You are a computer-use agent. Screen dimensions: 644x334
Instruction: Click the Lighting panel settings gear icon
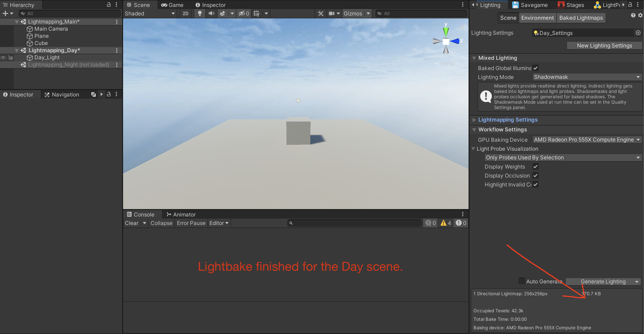(x=640, y=15)
